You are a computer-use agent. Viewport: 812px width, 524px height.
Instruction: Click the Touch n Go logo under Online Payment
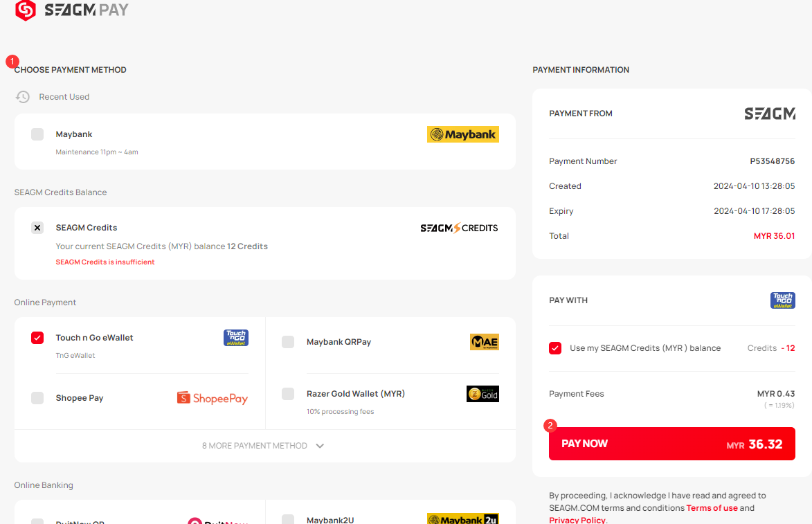coord(235,338)
